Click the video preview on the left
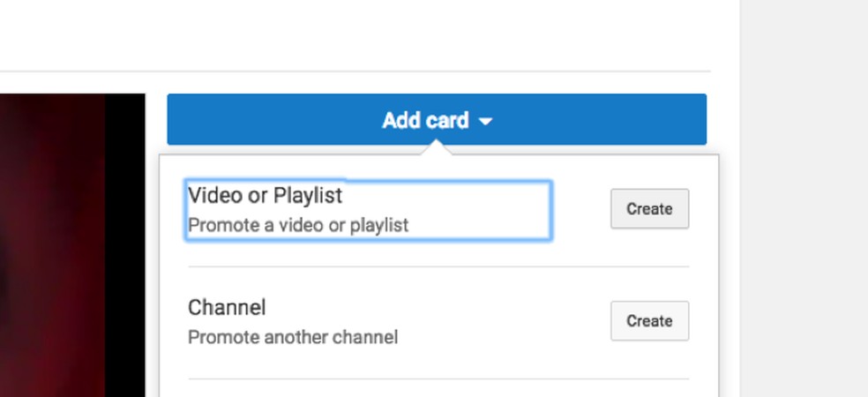The height and width of the screenshot is (397, 868). (53, 245)
